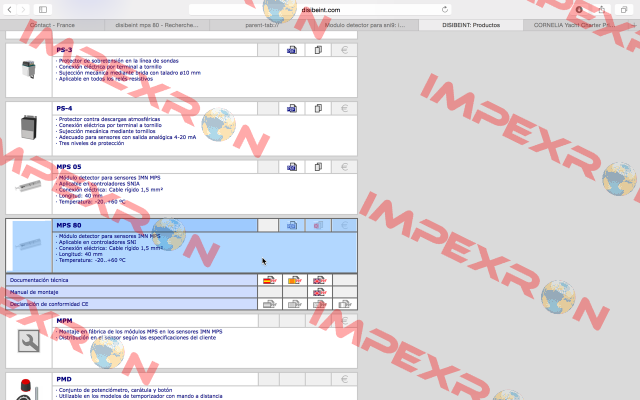Click text 'Tres niveles de protección'
This screenshot has width=640, height=400.
pos(91,143)
